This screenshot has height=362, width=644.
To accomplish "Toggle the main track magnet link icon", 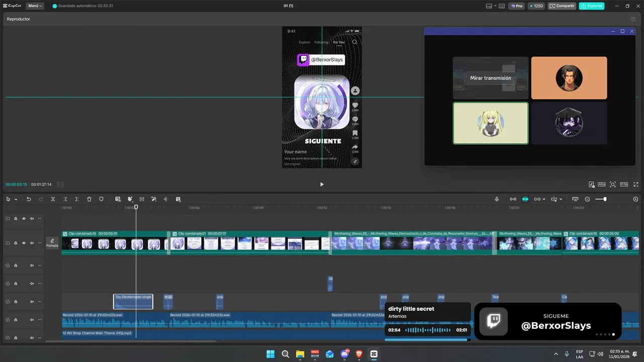I will point(513,199).
